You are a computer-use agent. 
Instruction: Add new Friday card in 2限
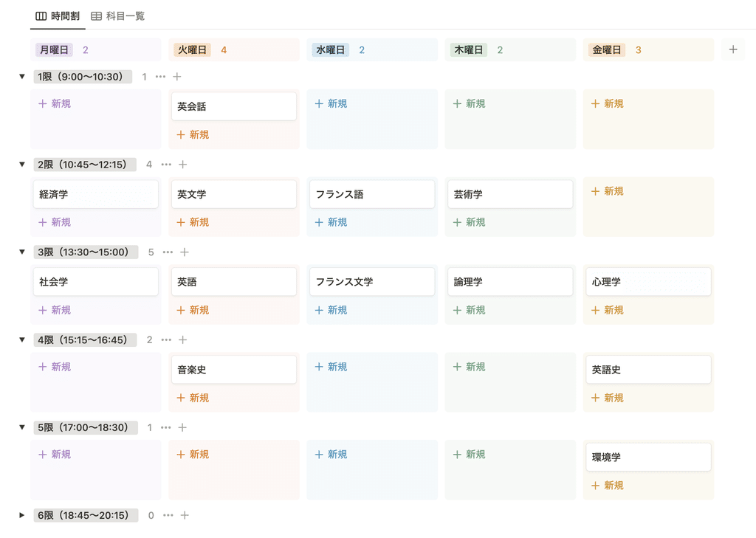tap(607, 191)
